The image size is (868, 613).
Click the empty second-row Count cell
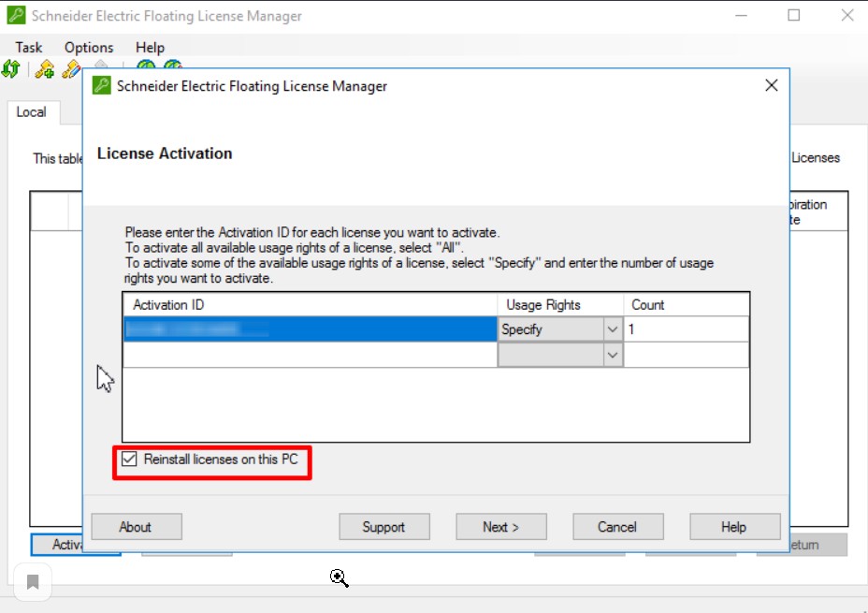[x=687, y=355]
